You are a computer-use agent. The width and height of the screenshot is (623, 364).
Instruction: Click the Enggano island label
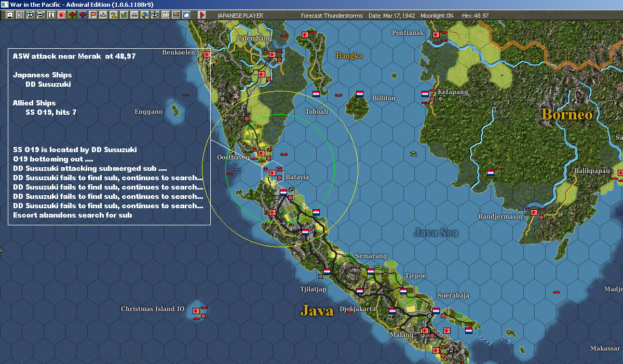[x=148, y=112]
